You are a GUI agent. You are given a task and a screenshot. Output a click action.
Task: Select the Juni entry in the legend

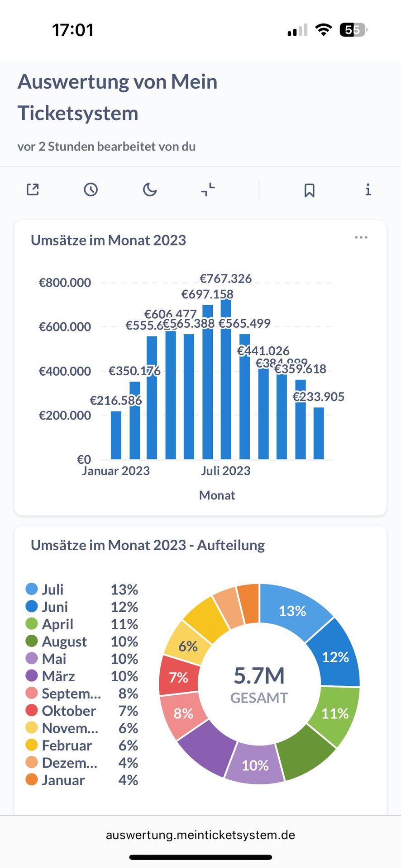click(55, 607)
